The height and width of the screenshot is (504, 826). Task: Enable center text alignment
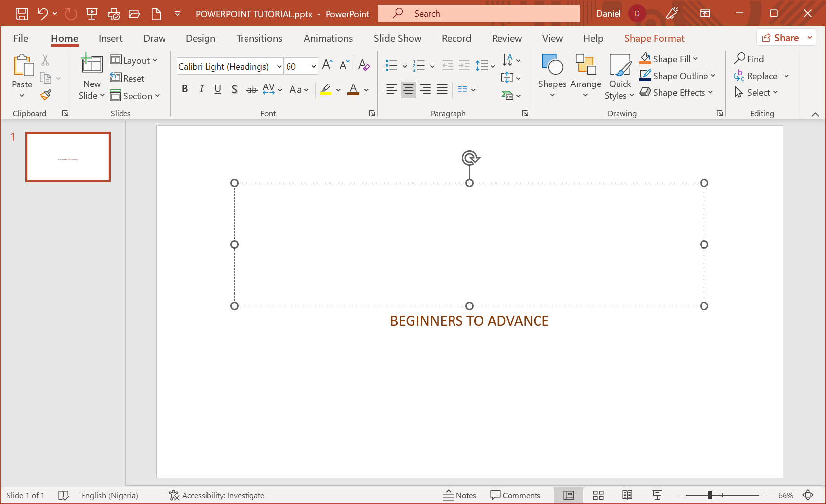(x=408, y=89)
